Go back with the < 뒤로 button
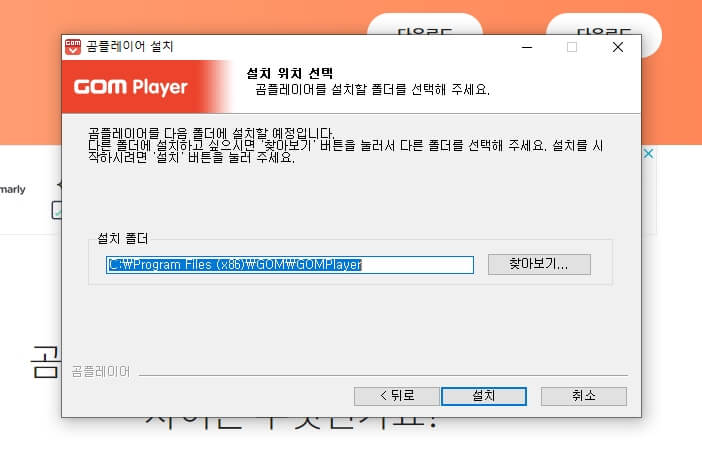This screenshot has height=466, width=702. pyautogui.click(x=396, y=396)
